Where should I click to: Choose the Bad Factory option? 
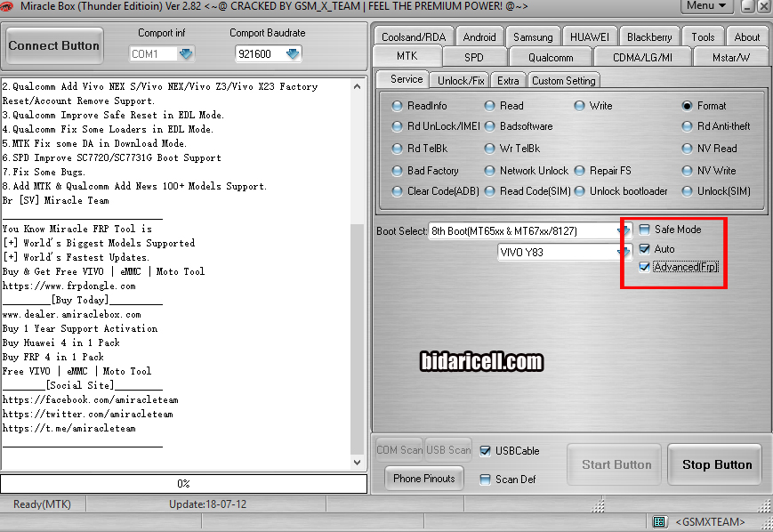coord(425,171)
